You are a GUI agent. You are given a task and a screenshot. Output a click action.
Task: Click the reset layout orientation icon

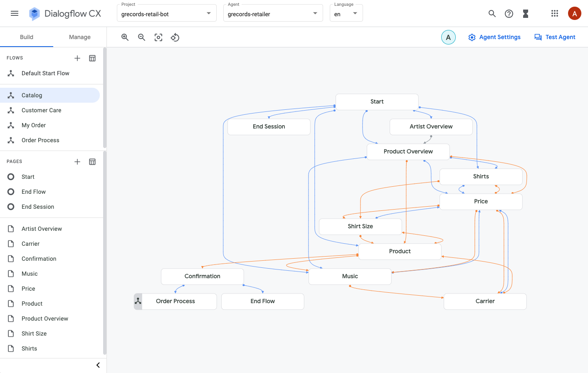tap(175, 37)
